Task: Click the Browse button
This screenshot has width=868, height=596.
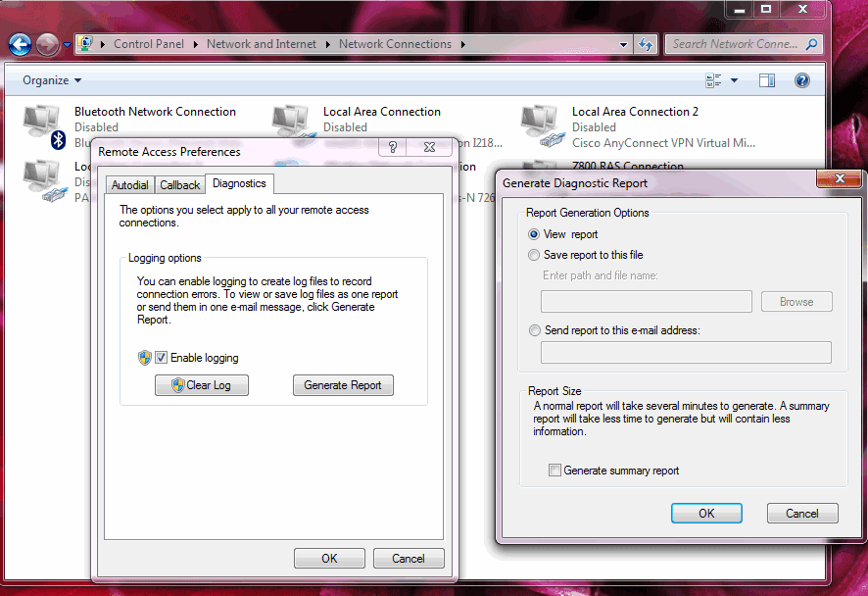Action: coord(796,301)
